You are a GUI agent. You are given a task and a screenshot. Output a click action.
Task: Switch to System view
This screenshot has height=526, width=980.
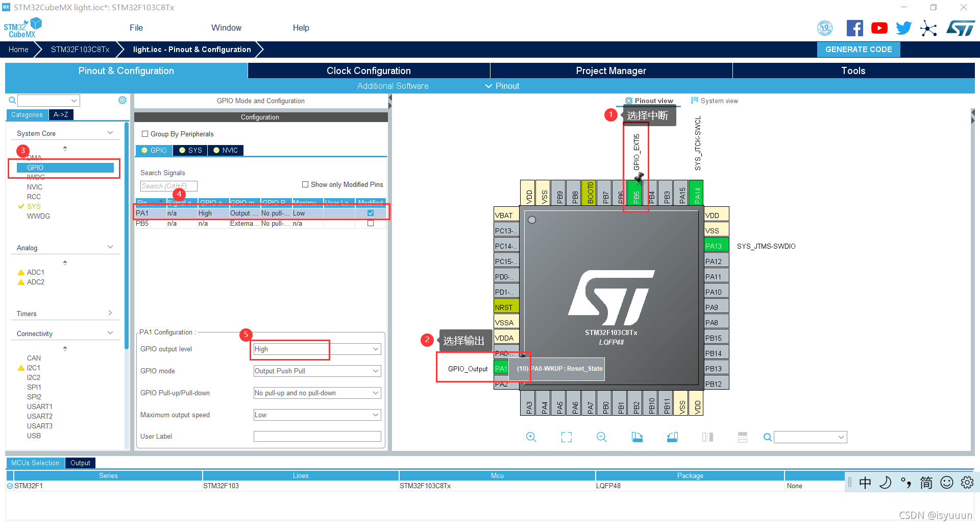coord(715,101)
